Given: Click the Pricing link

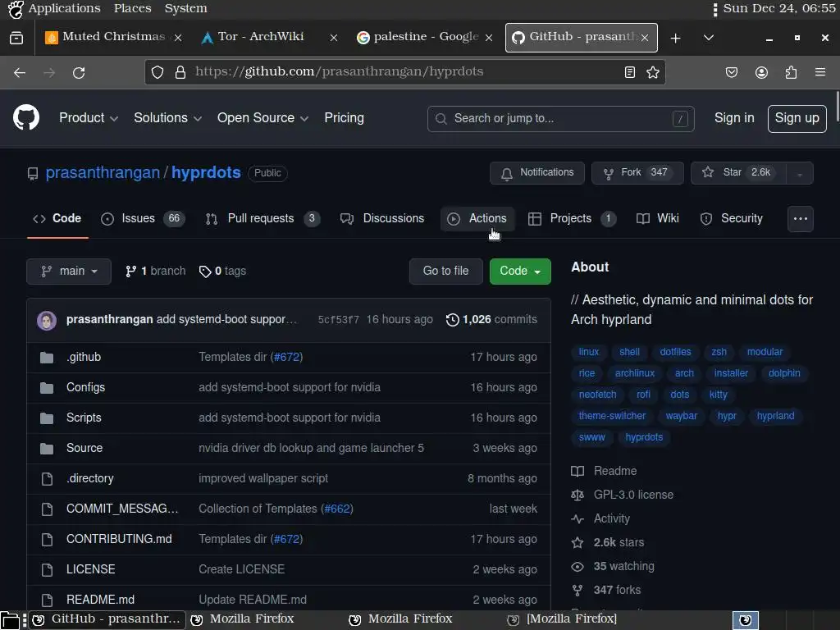Looking at the screenshot, I should coord(344,118).
